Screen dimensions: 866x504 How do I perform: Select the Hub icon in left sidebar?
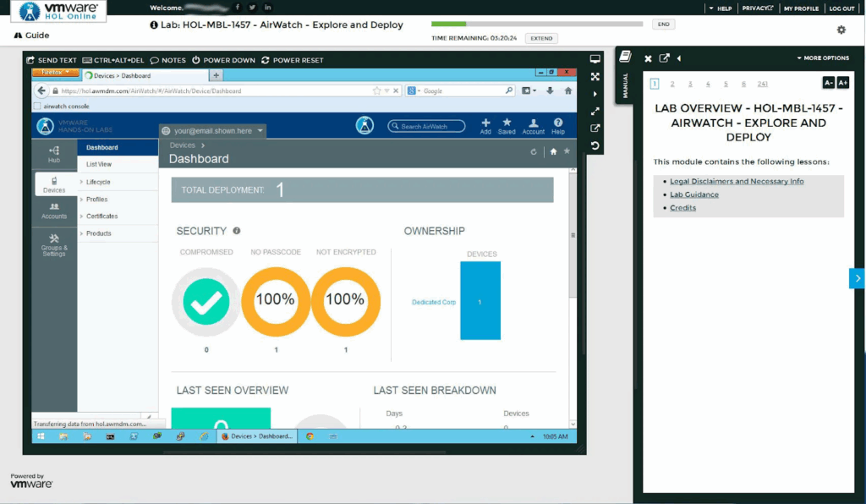pos(54,154)
